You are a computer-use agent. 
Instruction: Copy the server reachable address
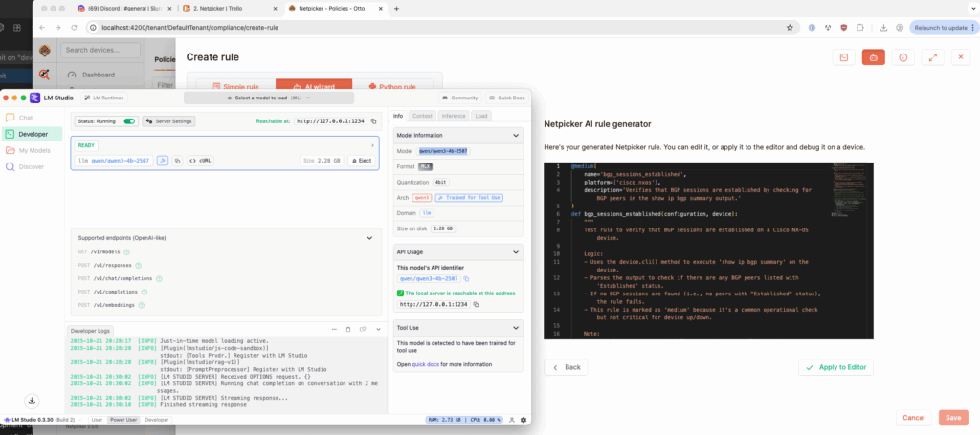(x=374, y=121)
